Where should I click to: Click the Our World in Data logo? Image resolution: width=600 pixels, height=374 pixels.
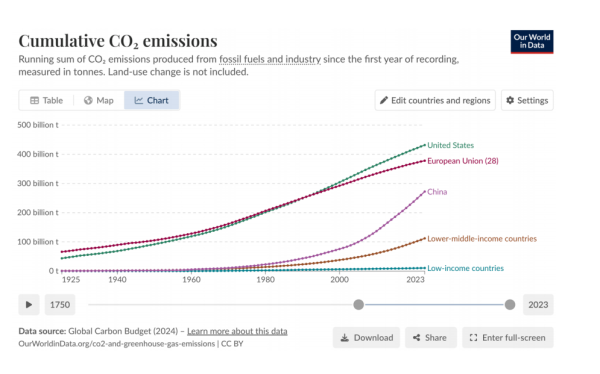532,42
